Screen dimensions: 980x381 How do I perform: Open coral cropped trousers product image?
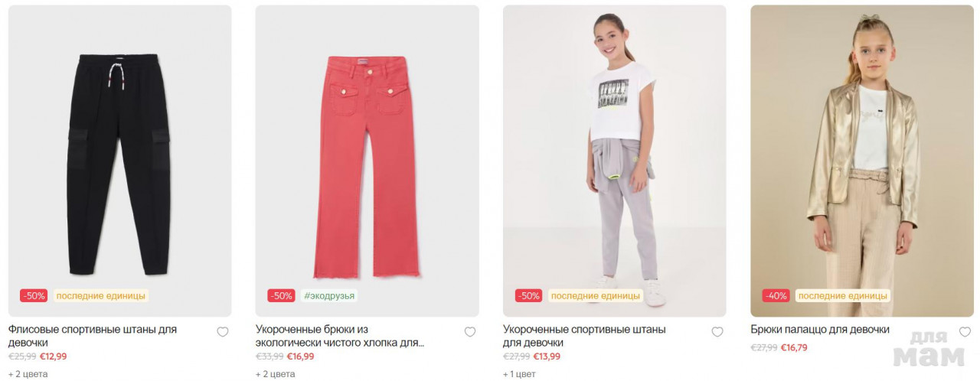point(367,161)
